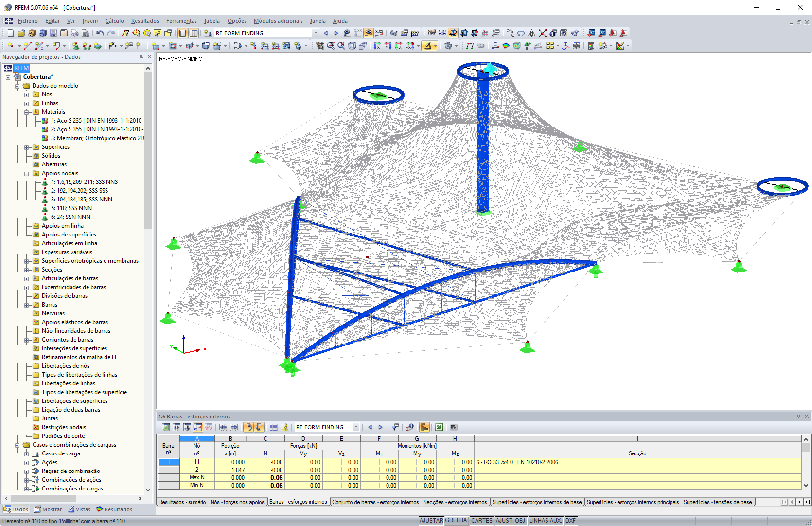Switch navigator to Resultados tab
Screen dimensions: 812x526
tap(114, 509)
